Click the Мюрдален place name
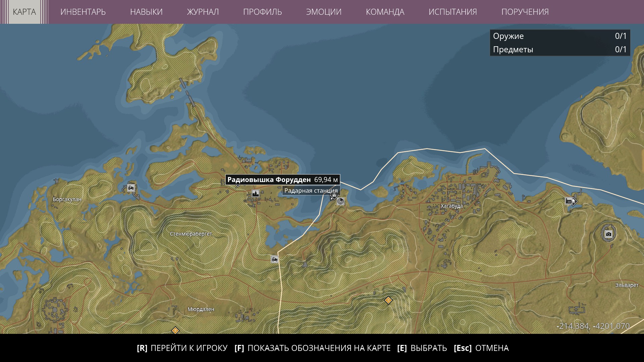 201,309
